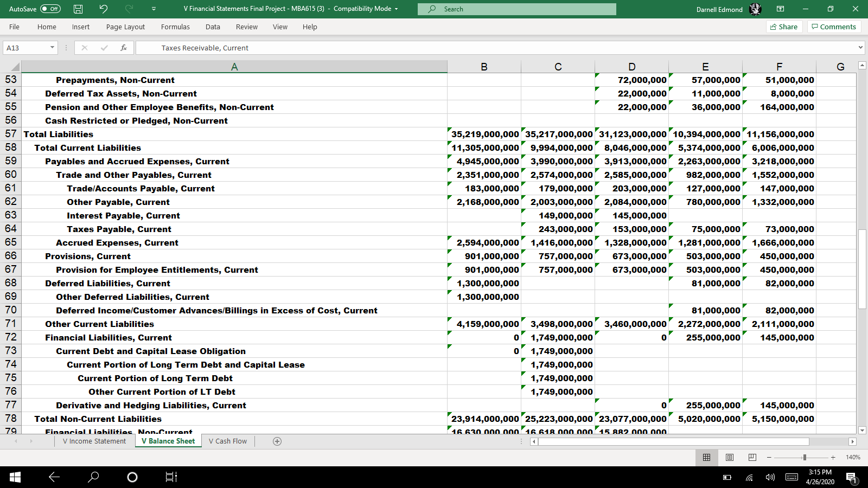Click Total Non-Current Liabilities cell
The width and height of the screenshot is (868, 488).
234,419
